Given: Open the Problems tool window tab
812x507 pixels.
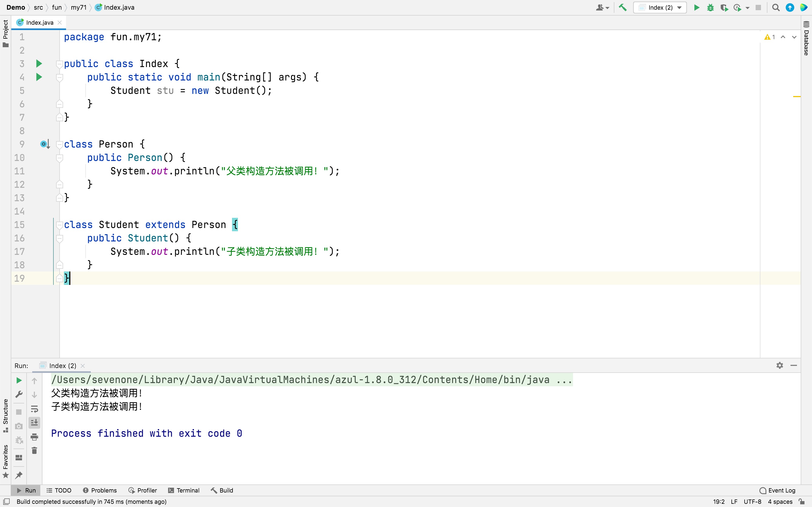Looking at the screenshot, I should [100, 490].
